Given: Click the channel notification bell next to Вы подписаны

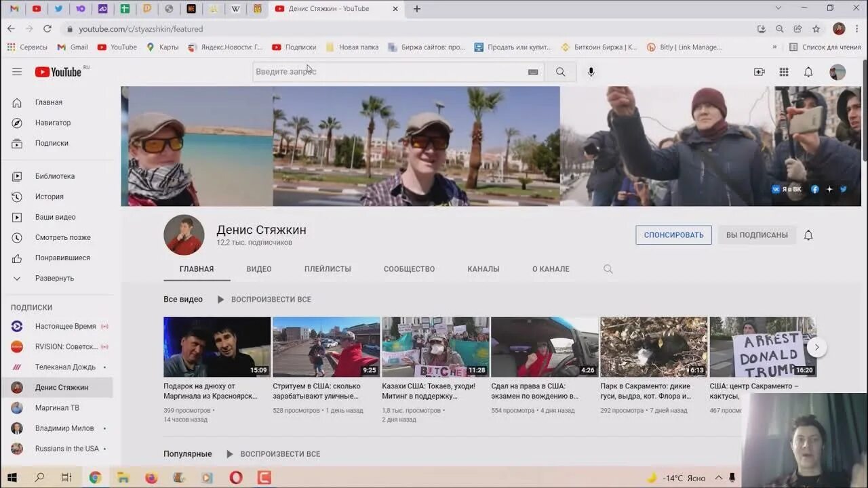Looking at the screenshot, I should pyautogui.click(x=808, y=235).
